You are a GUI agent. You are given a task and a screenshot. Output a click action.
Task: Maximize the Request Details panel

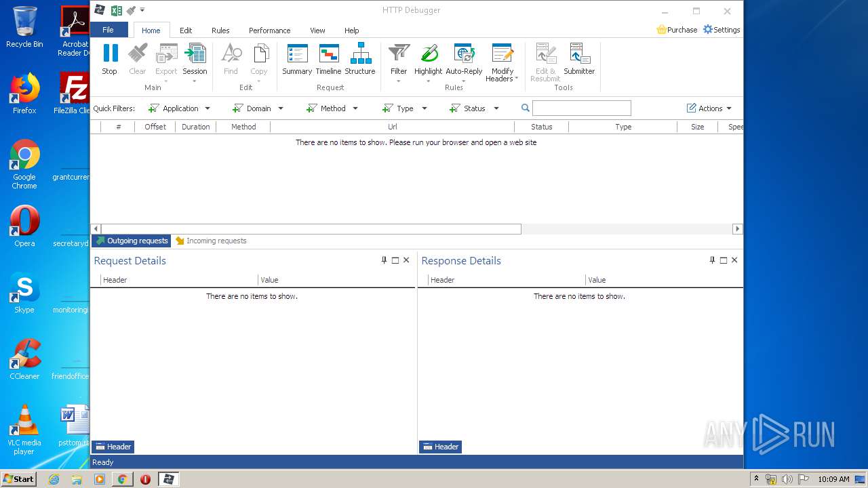(x=395, y=260)
